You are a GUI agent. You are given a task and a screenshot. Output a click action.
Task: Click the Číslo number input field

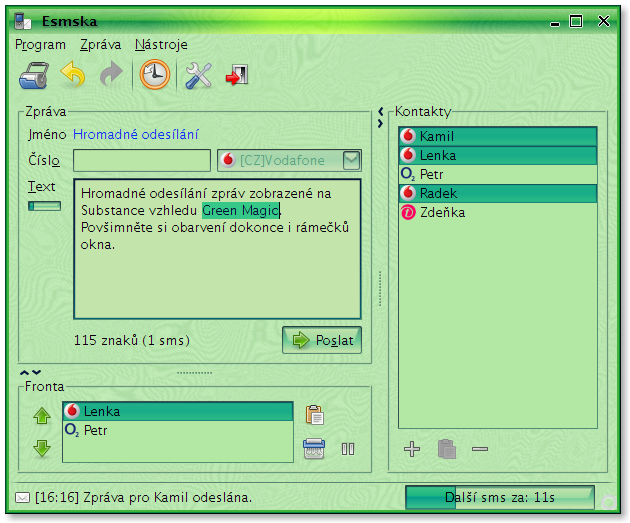(142, 160)
